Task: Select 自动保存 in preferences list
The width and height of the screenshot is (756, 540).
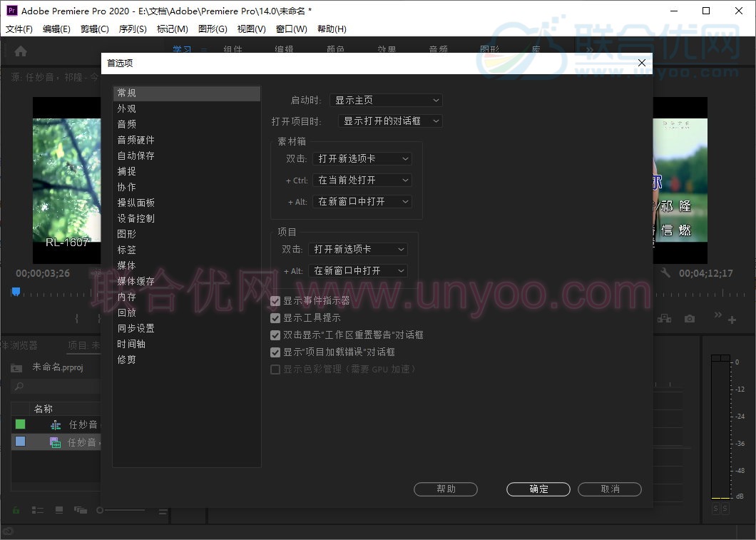Action: pos(136,156)
